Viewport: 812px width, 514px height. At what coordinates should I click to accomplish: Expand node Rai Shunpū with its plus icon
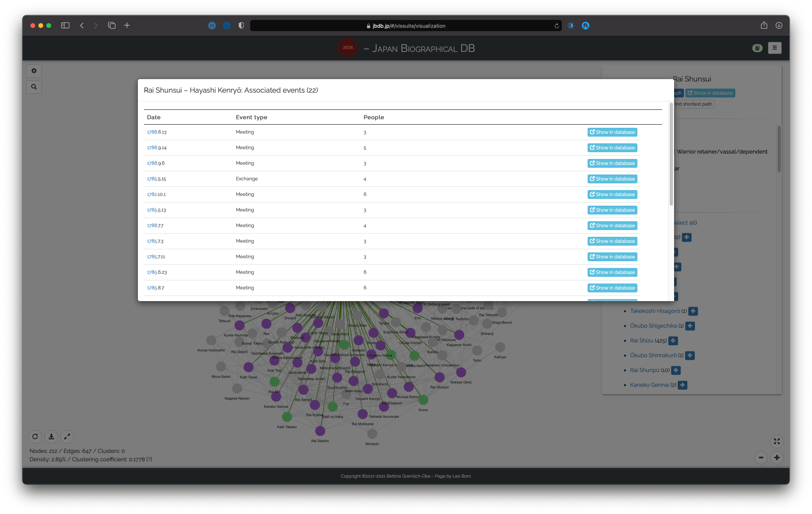click(676, 370)
